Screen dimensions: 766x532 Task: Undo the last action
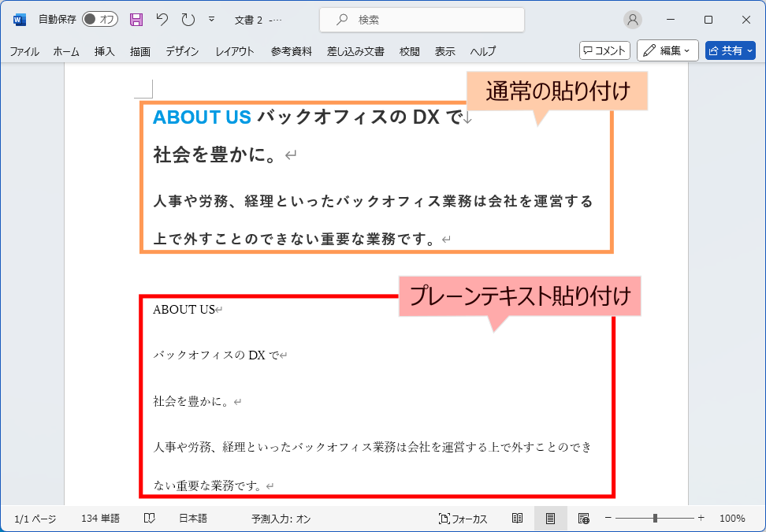[x=162, y=20]
